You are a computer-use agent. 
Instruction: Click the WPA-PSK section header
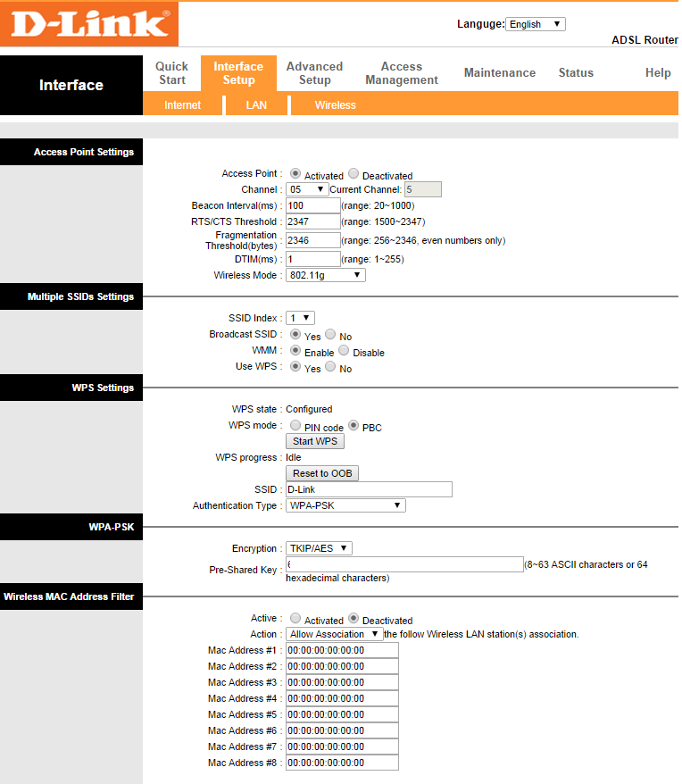(71, 527)
